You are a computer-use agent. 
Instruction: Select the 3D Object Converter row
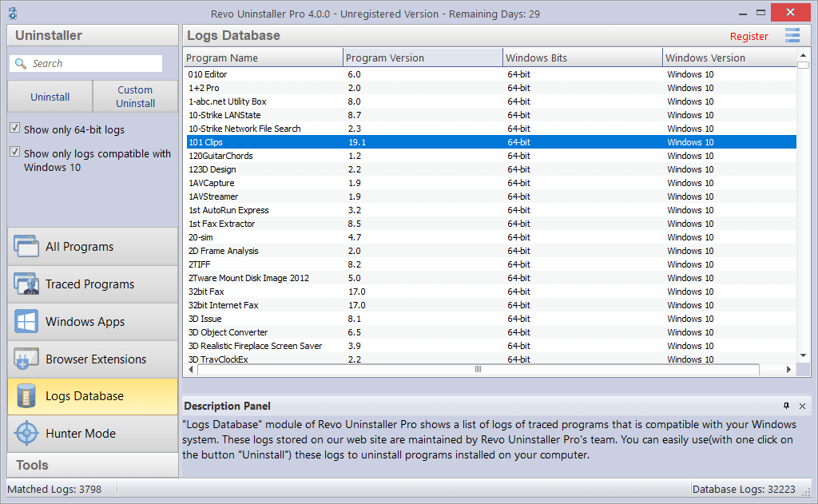[x=491, y=331]
